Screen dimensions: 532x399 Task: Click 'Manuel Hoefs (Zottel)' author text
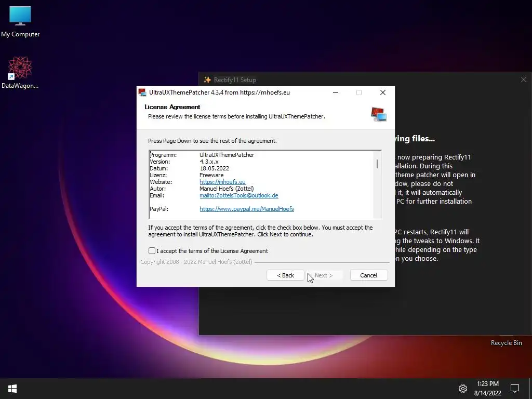coord(227,189)
